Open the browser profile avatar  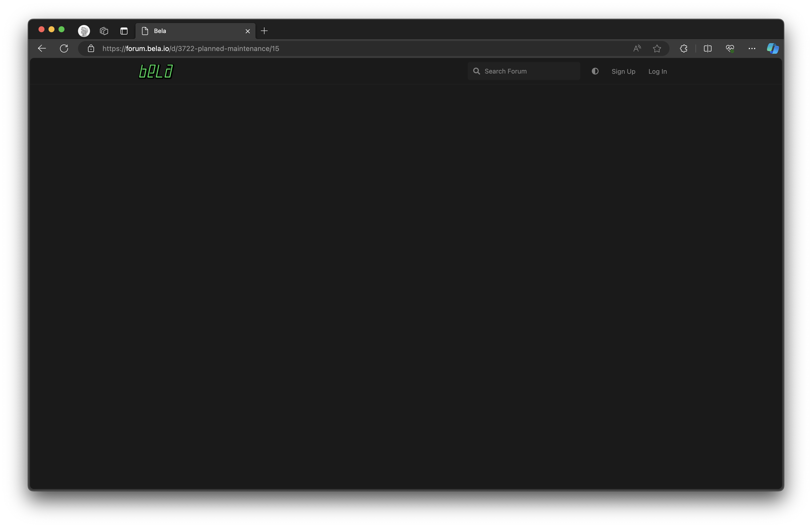click(x=84, y=31)
